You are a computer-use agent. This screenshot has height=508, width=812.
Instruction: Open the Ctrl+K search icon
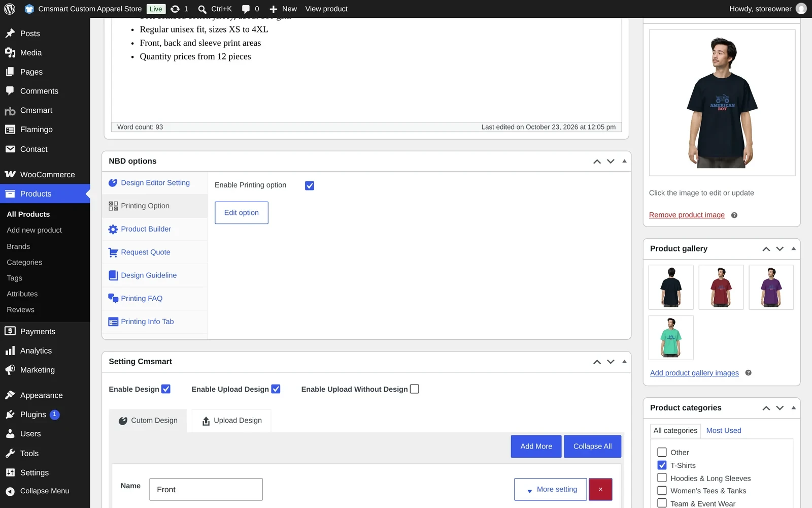pyautogui.click(x=202, y=9)
